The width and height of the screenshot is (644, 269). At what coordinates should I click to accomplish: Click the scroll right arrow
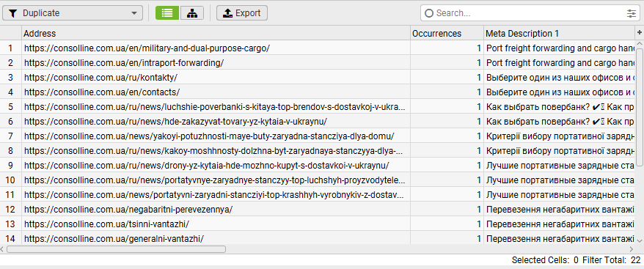(x=632, y=249)
